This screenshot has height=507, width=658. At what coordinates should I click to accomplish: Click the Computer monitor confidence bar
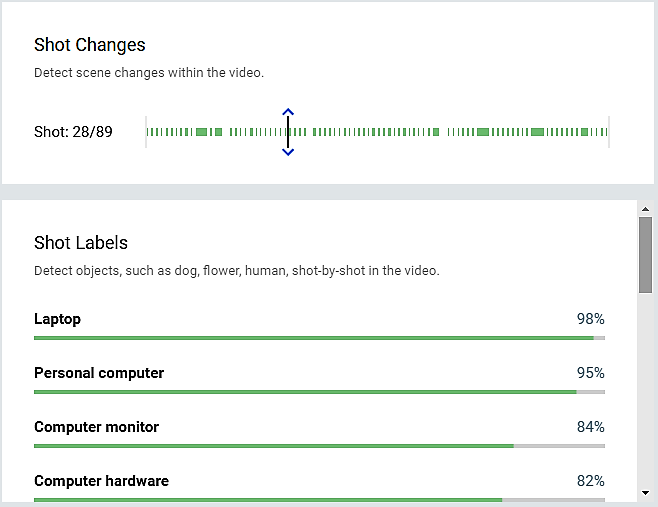pyautogui.click(x=319, y=446)
